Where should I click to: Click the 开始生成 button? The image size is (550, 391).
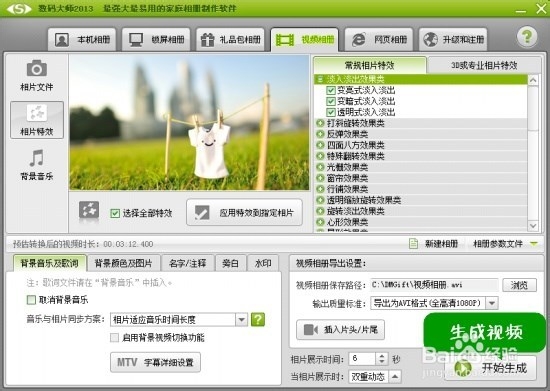[491, 368]
